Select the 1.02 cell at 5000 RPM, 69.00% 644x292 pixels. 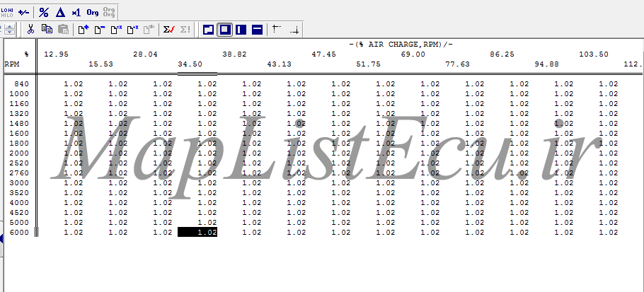click(x=430, y=222)
